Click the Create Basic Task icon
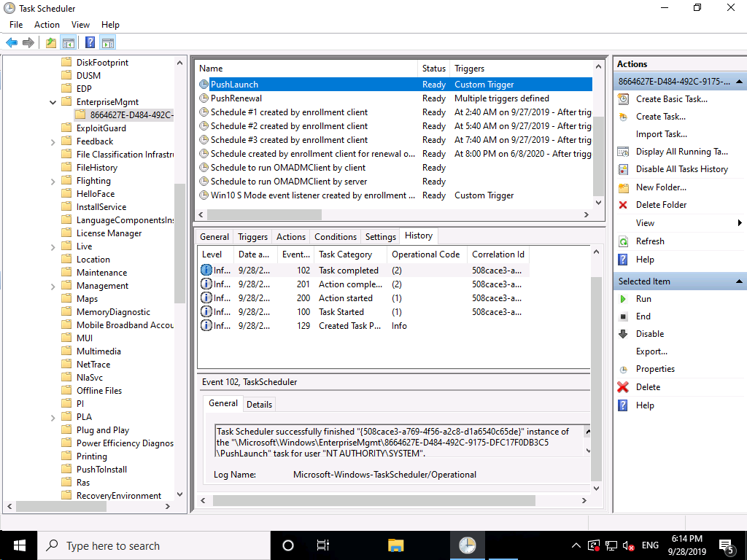 [623, 99]
